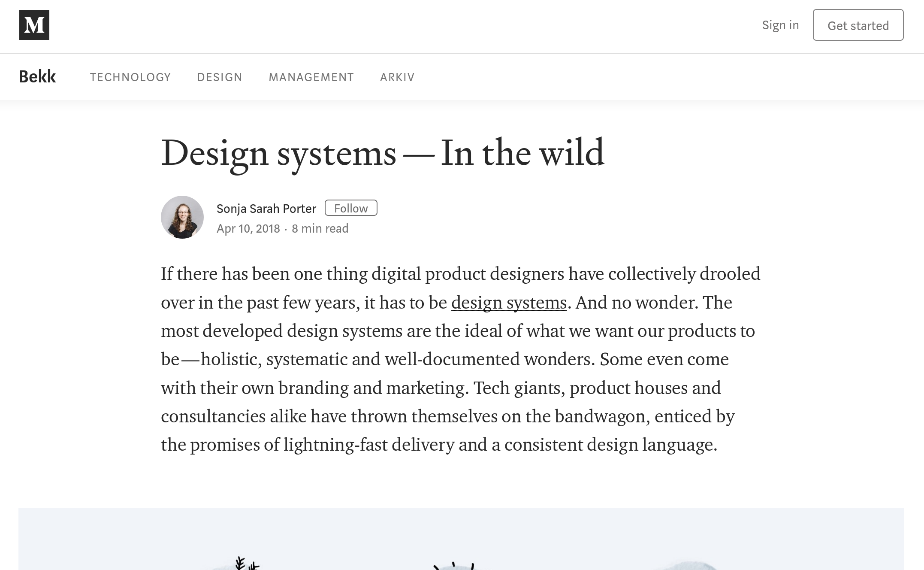Open the Technology section
Image resolution: width=924 pixels, height=570 pixels.
130,77
